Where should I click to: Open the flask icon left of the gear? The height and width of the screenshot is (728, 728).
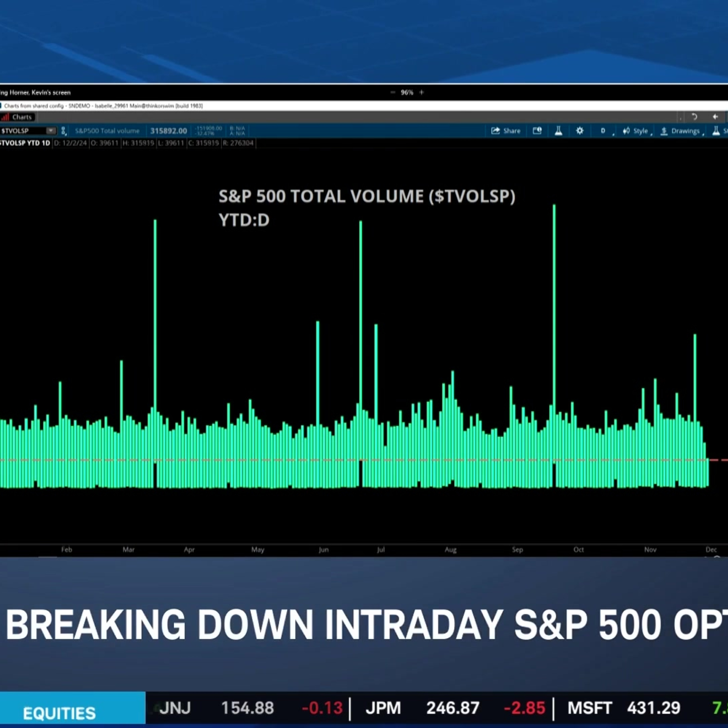558,131
